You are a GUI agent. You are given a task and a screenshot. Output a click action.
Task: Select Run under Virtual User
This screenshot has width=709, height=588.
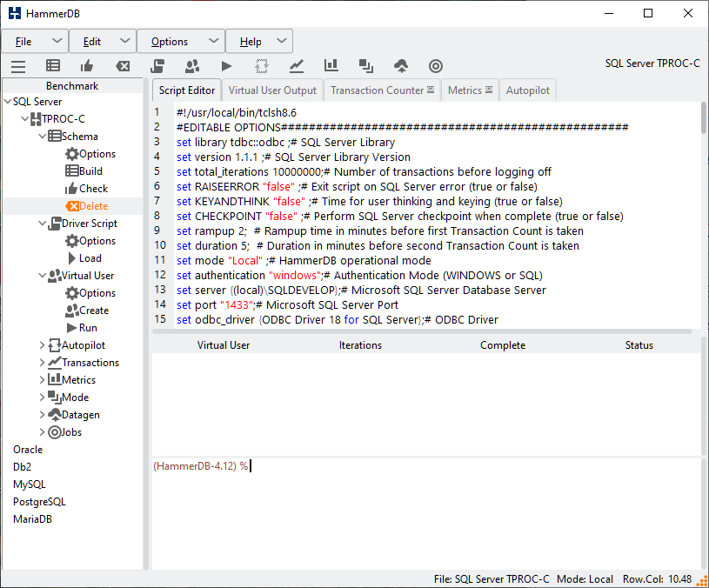tap(82, 328)
